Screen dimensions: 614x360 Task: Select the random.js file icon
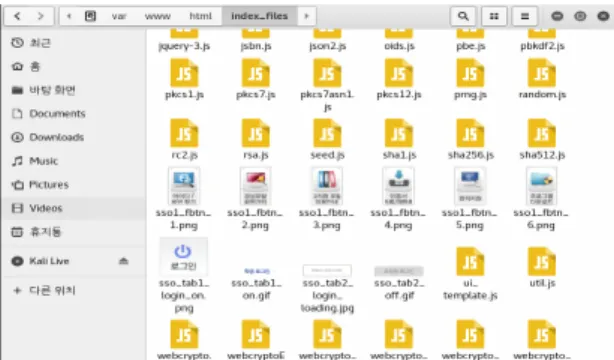click(542, 73)
